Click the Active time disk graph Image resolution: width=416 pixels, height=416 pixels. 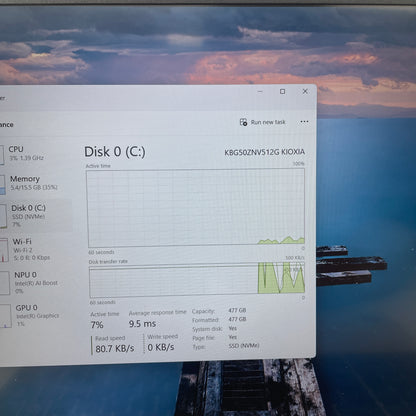(x=196, y=208)
